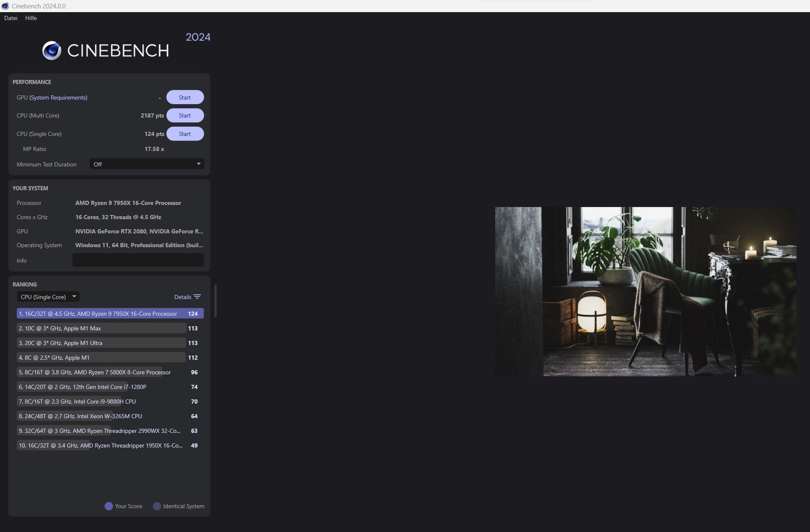Start the CPU Multi Core test
Viewport: 810px width, 532px height.
(x=185, y=115)
